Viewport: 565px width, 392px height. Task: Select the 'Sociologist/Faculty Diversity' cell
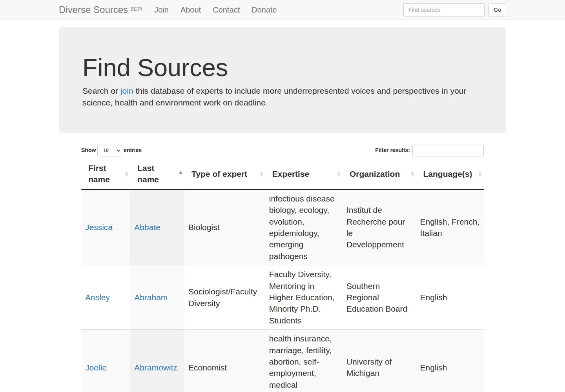tap(225, 298)
